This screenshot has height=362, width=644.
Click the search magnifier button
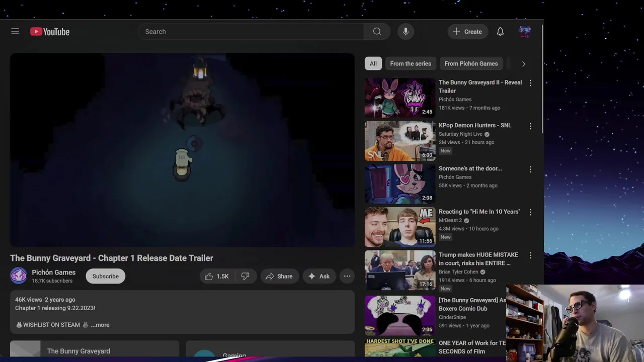(377, 32)
